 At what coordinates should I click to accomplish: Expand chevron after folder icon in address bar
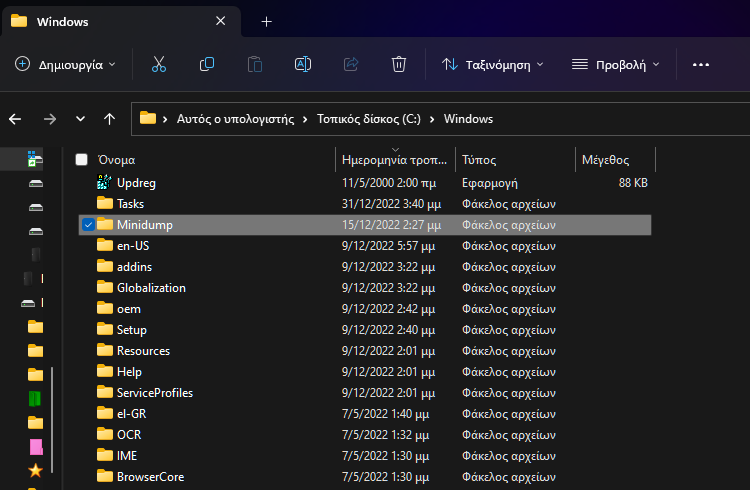click(x=165, y=119)
